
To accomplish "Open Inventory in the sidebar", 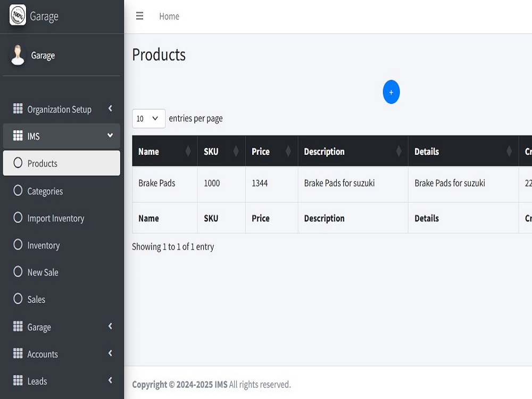I will pos(61,245).
